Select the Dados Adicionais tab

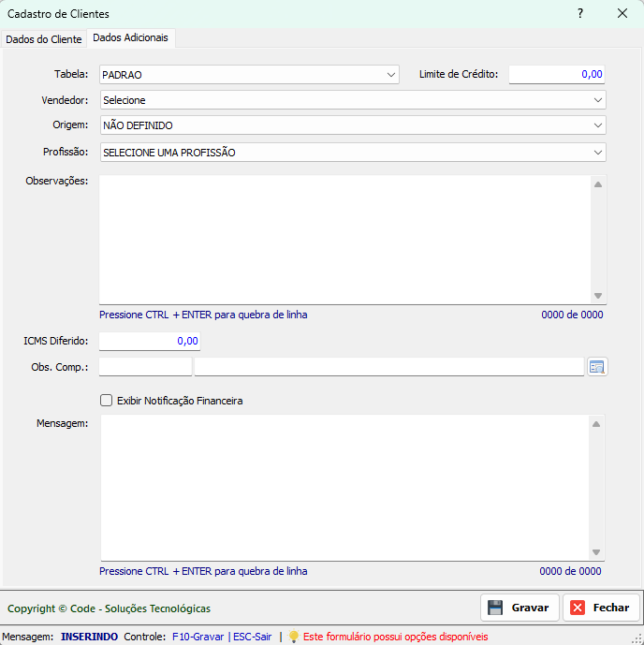pyautogui.click(x=131, y=37)
